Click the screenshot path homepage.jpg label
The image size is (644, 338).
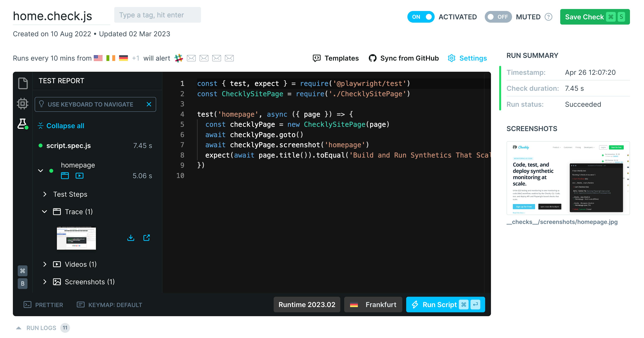pyautogui.click(x=562, y=222)
